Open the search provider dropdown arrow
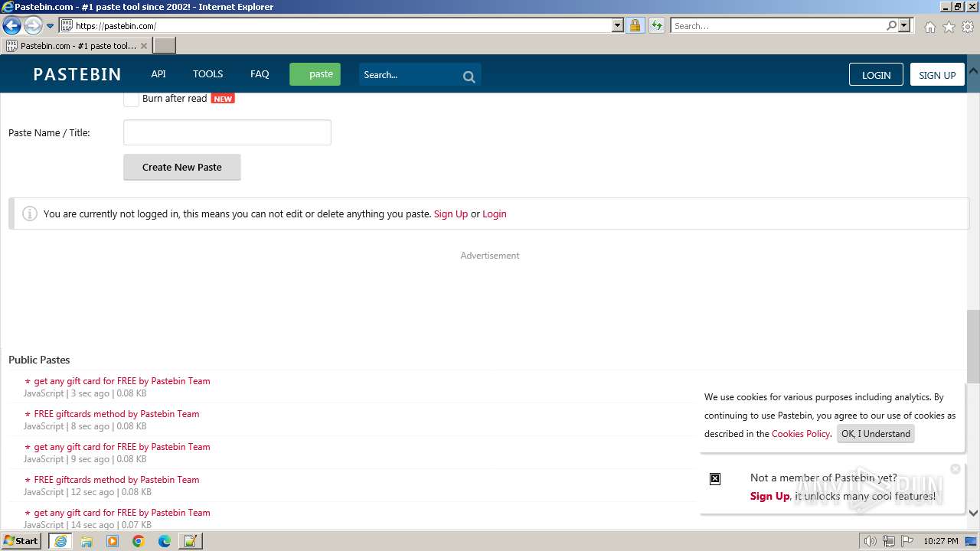 point(904,26)
